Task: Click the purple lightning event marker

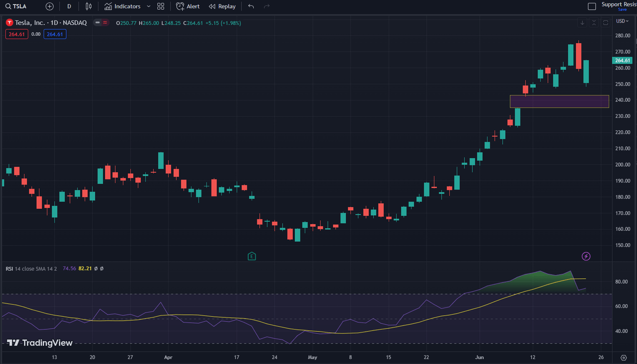Action: tap(586, 256)
